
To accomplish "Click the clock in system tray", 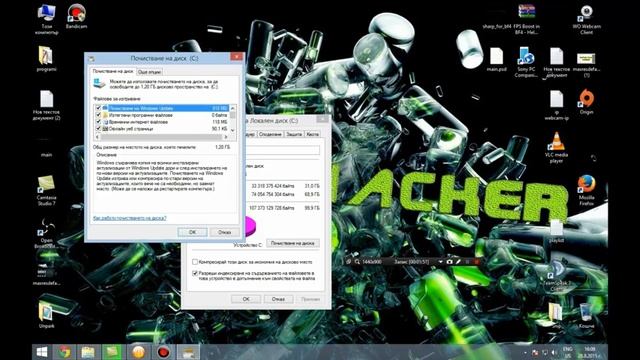I will [x=589, y=352].
